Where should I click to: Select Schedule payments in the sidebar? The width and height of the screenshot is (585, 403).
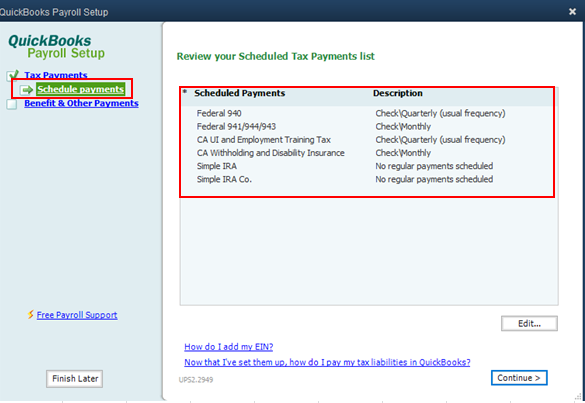81,89
